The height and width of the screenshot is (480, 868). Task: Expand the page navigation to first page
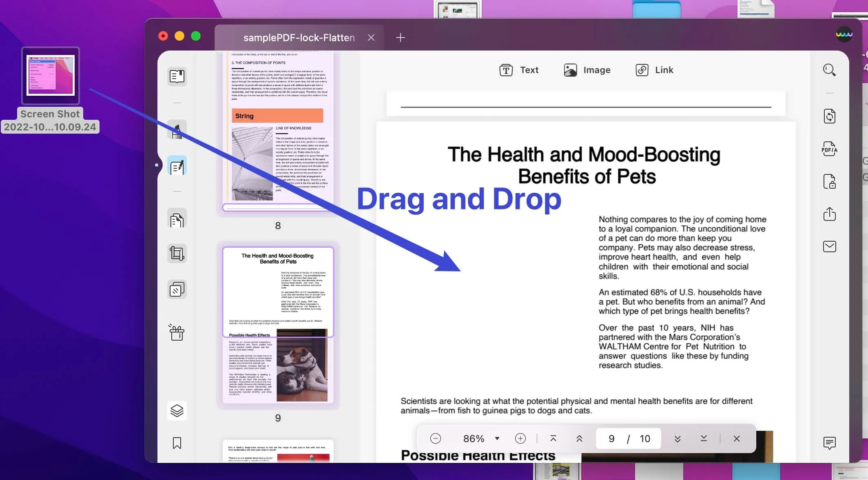[x=552, y=438]
